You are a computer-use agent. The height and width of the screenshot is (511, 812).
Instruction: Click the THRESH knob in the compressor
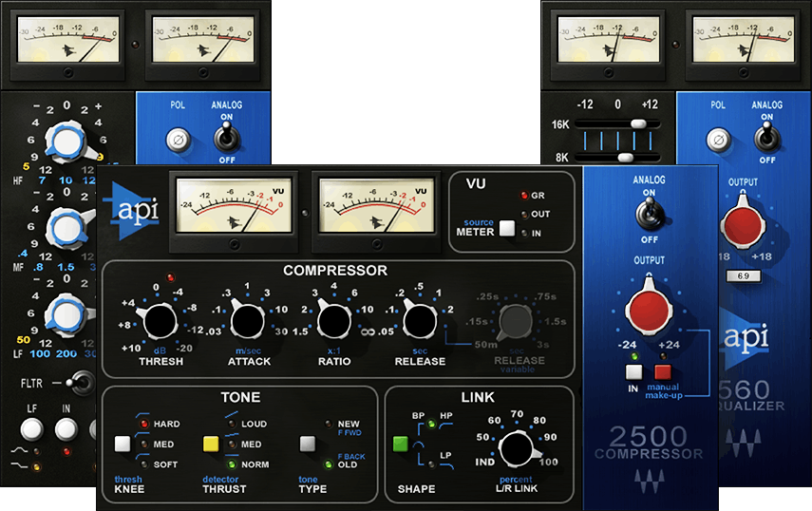[161, 323]
